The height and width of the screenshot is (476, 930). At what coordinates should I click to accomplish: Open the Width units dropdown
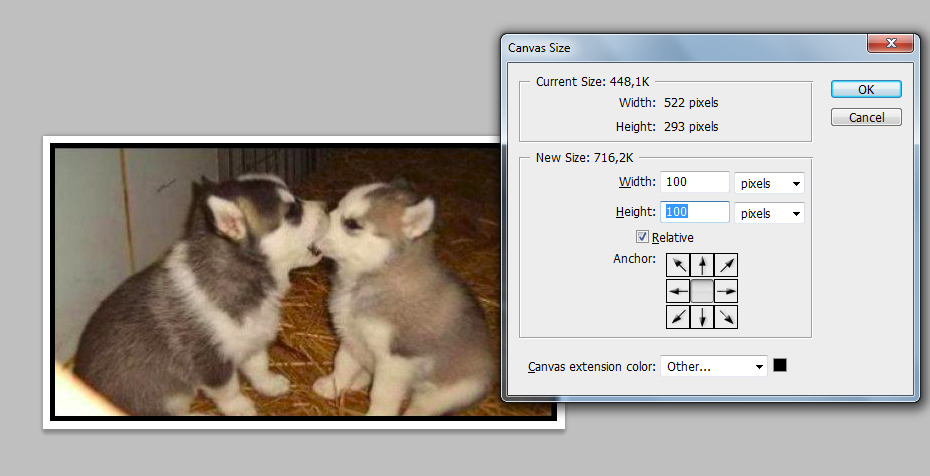(x=769, y=183)
